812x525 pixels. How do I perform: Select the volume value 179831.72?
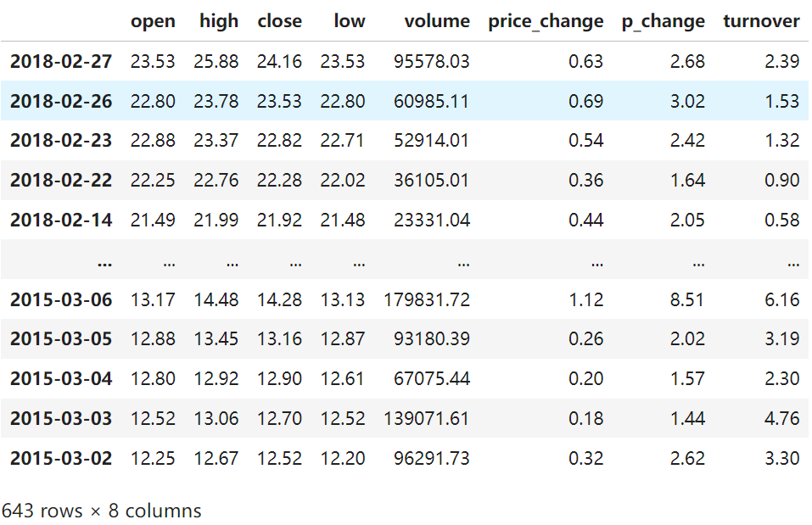(427, 299)
